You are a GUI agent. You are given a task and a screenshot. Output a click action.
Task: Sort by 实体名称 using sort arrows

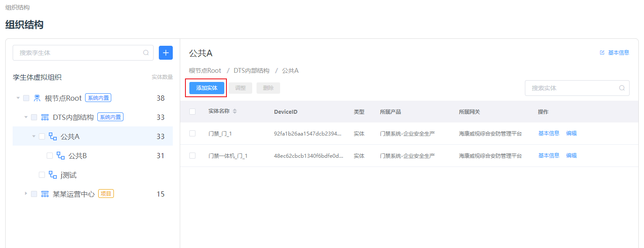[235, 111]
